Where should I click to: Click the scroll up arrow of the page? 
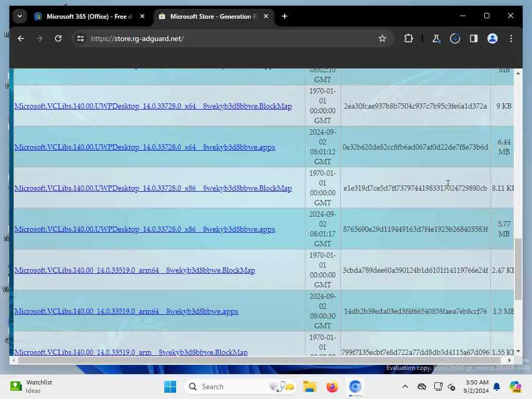click(518, 73)
